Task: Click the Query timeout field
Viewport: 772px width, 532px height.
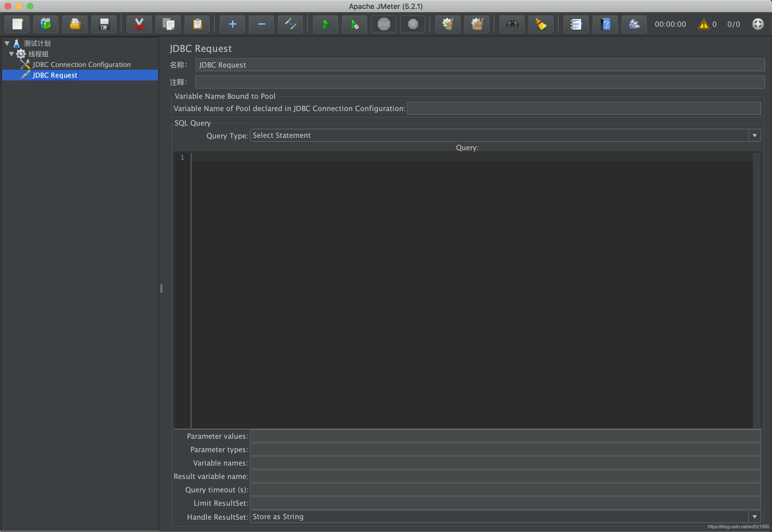Action: (x=505, y=490)
